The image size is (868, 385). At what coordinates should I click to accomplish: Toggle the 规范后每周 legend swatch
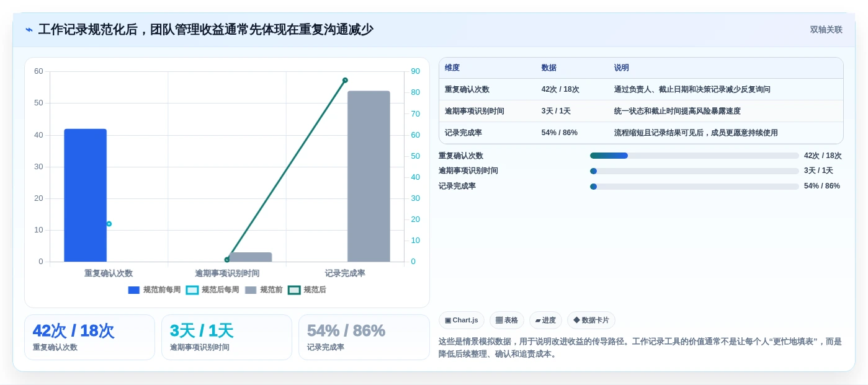pos(192,290)
